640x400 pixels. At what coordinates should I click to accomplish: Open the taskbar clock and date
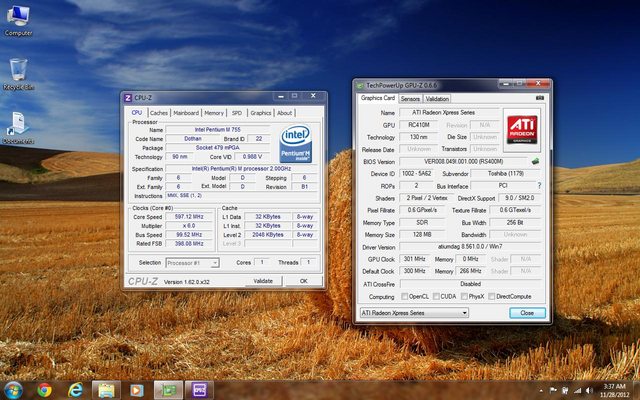(614, 390)
